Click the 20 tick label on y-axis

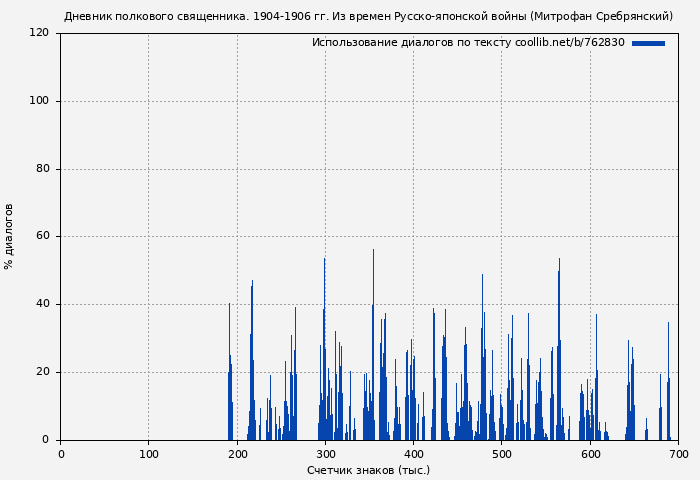[x=42, y=372]
